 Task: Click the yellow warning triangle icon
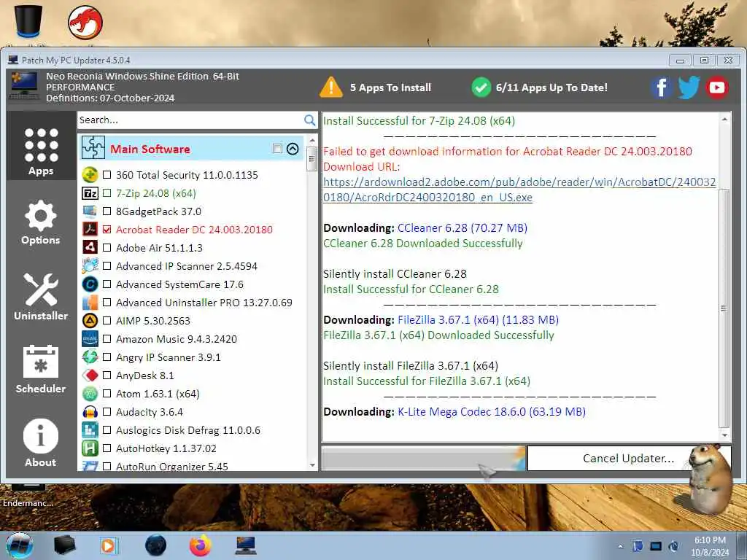click(331, 87)
